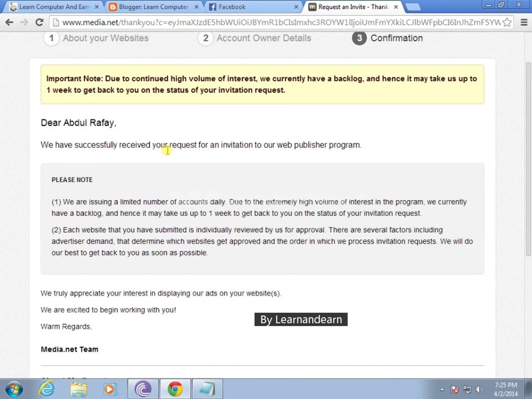
Task: Click the Chrome taskbar icon
Action: [x=175, y=389]
